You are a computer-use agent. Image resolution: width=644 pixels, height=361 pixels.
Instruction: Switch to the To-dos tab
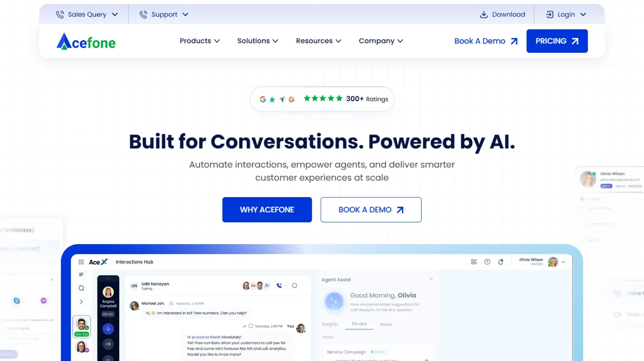click(x=359, y=324)
